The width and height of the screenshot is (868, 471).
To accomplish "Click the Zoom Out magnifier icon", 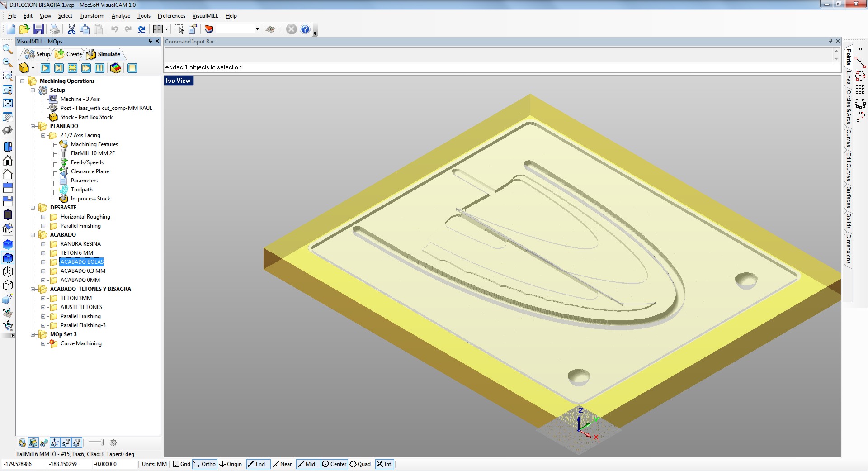I will [8, 49].
